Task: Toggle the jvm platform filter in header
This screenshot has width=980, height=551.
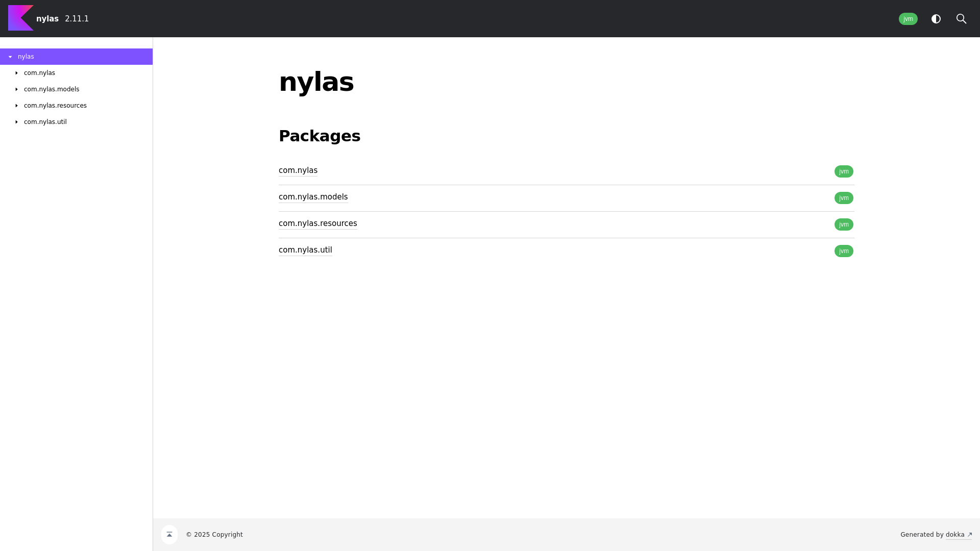Action: pos(908,19)
